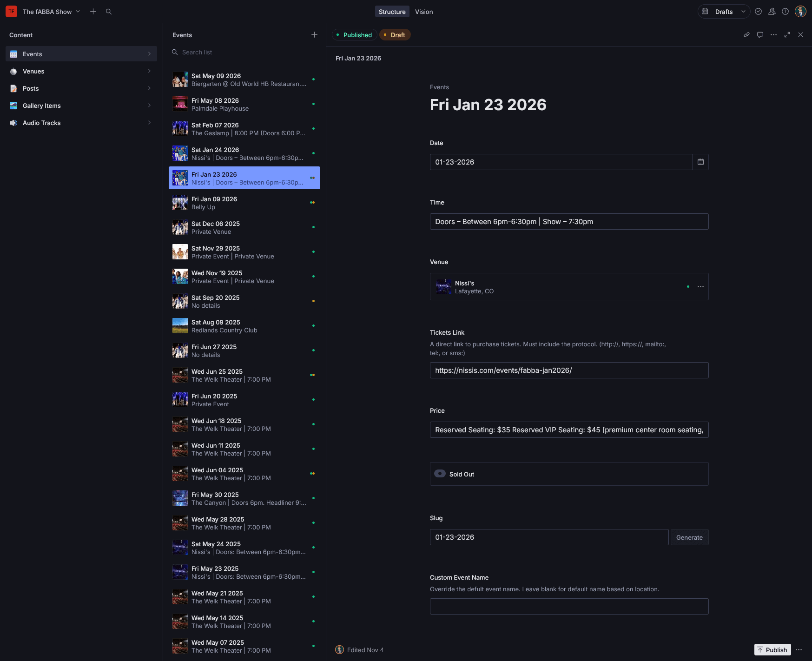Expand the document pane to fullscreen

click(x=787, y=34)
